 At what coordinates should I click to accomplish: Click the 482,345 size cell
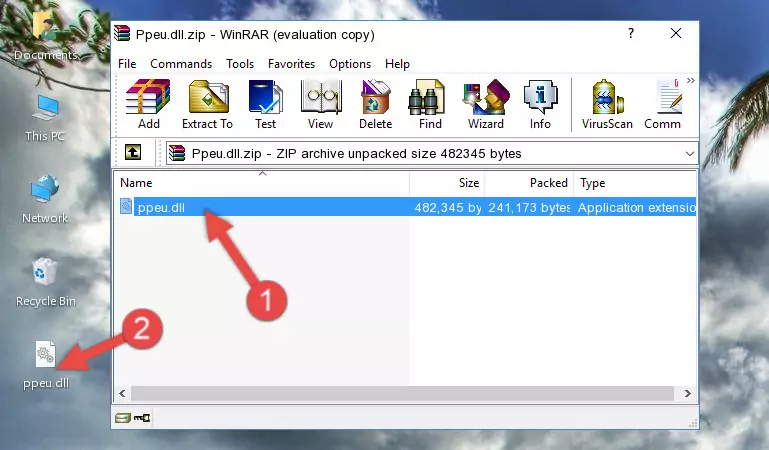tap(448, 207)
